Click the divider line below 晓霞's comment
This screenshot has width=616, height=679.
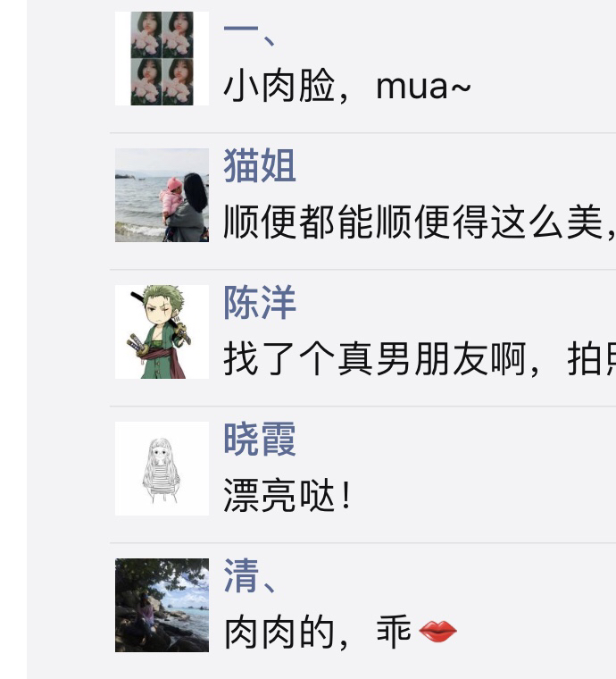pyautogui.click(x=363, y=542)
